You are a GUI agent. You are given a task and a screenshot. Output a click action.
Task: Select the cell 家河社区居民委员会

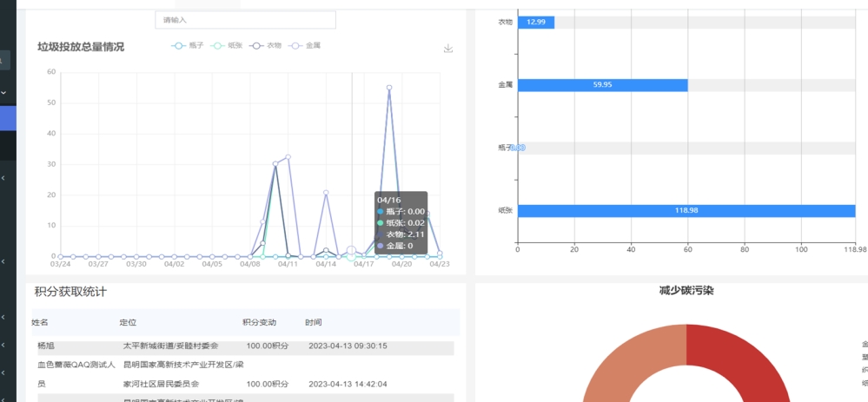[x=161, y=384]
